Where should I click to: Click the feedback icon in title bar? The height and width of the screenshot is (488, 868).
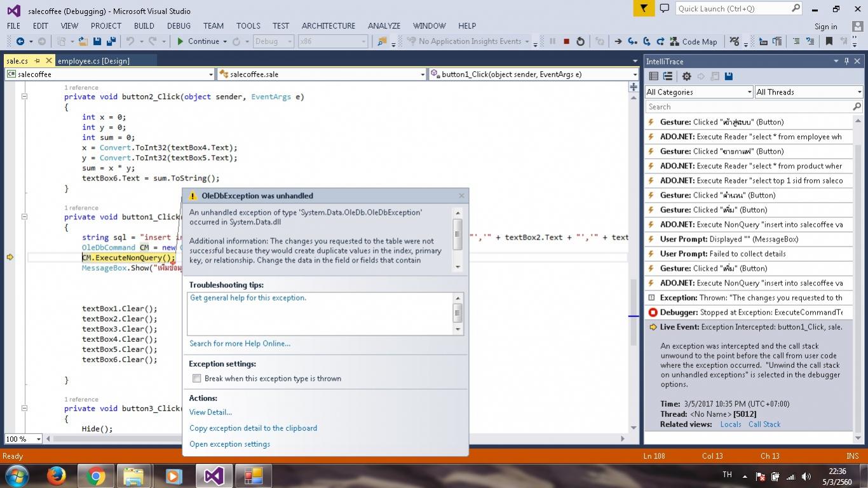click(x=664, y=8)
